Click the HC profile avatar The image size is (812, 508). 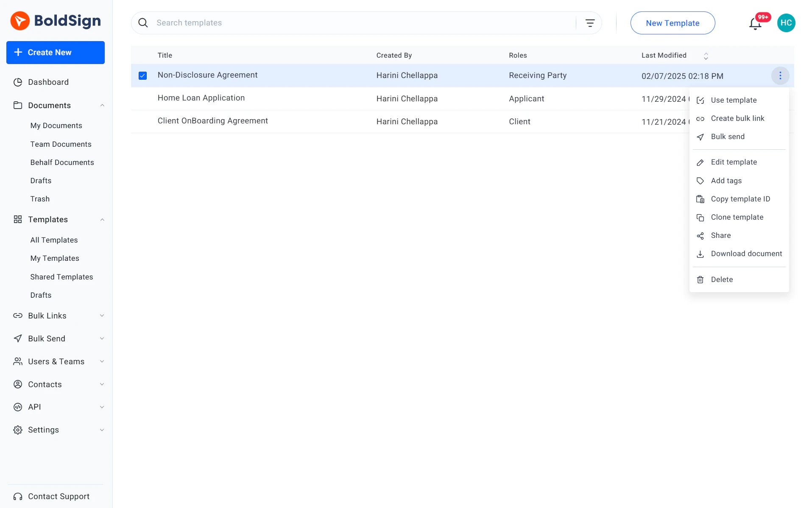point(787,22)
